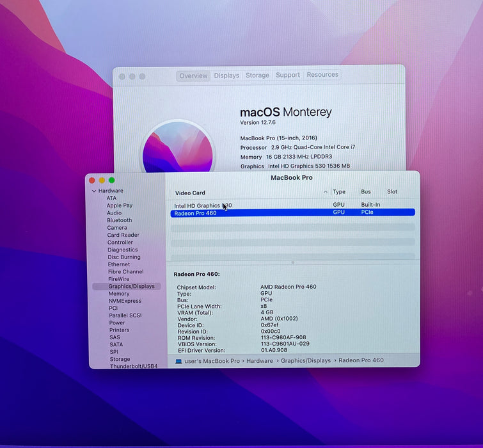
Task: Select SAS in the sidebar
Action: coord(115,337)
